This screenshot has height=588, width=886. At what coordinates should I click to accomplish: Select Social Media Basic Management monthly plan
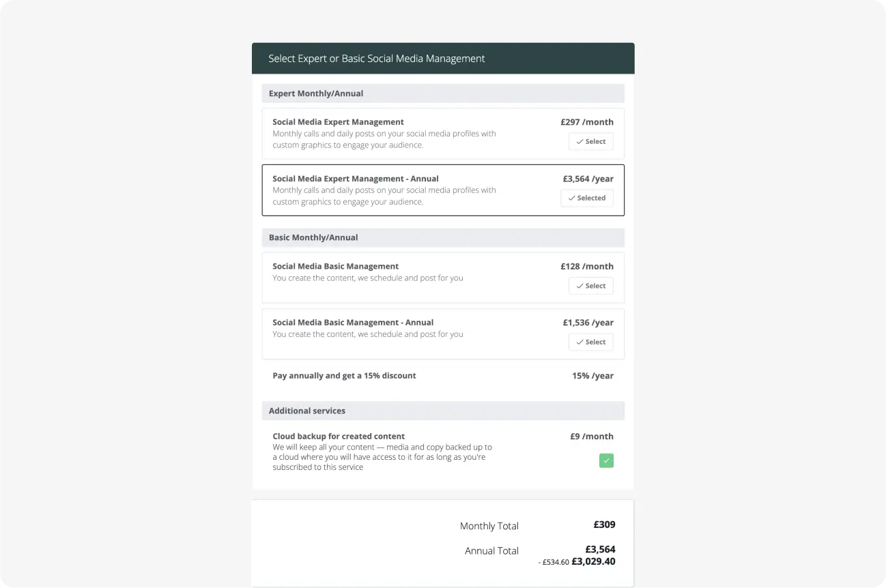click(x=590, y=286)
